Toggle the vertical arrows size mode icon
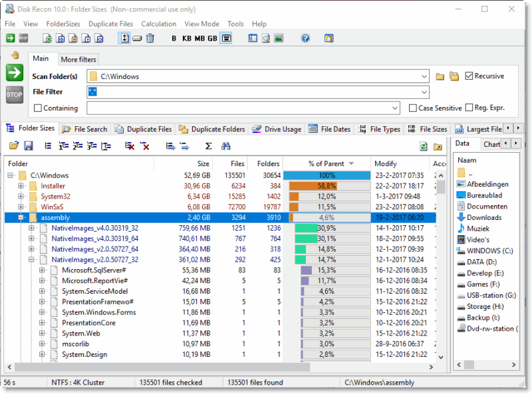This screenshot has height=394, width=532. [x=124, y=39]
